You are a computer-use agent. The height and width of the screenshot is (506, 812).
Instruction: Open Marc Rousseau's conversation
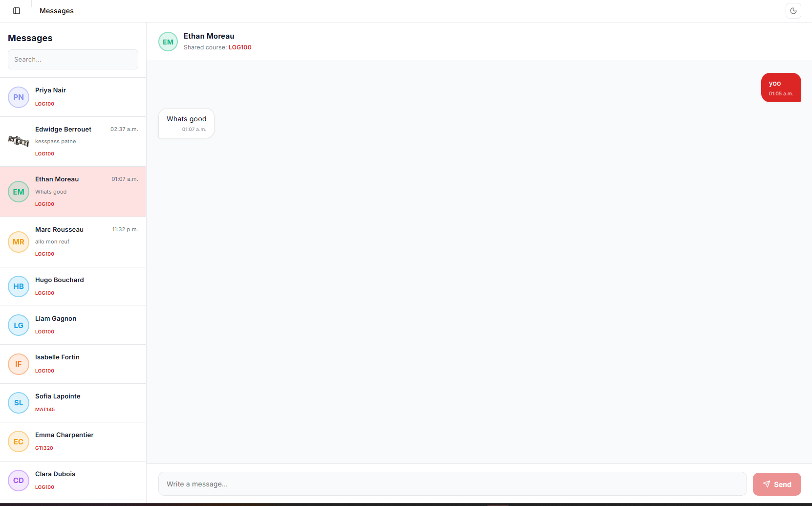[73, 242]
